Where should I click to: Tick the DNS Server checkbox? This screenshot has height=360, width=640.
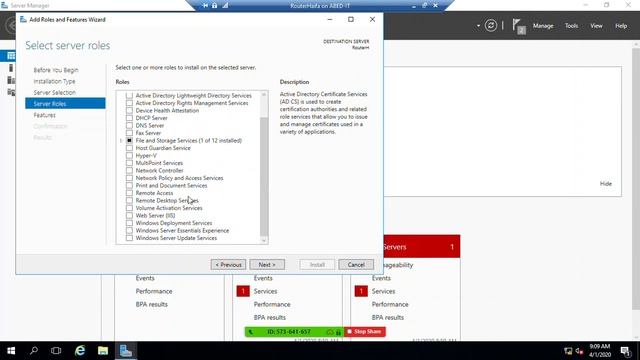tap(129, 125)
